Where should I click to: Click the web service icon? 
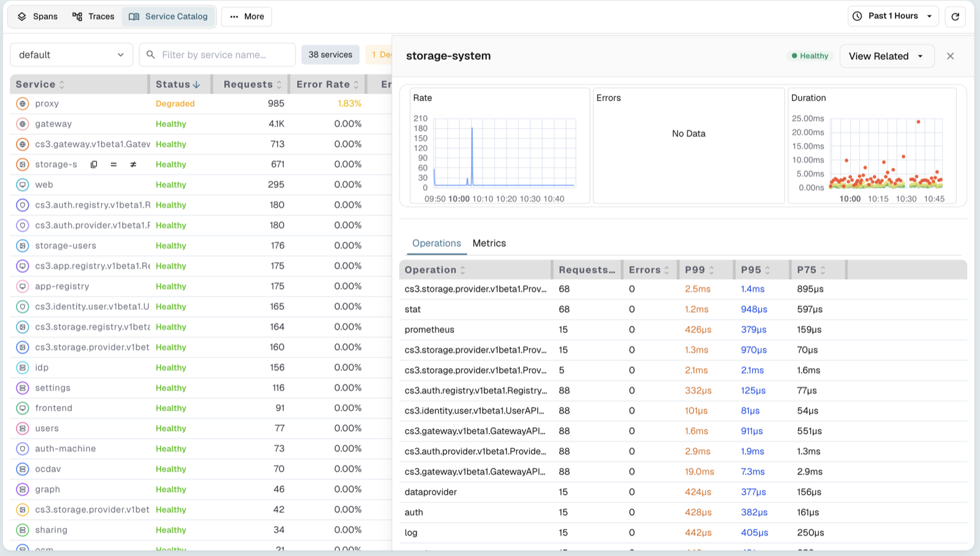click(23, 185)
